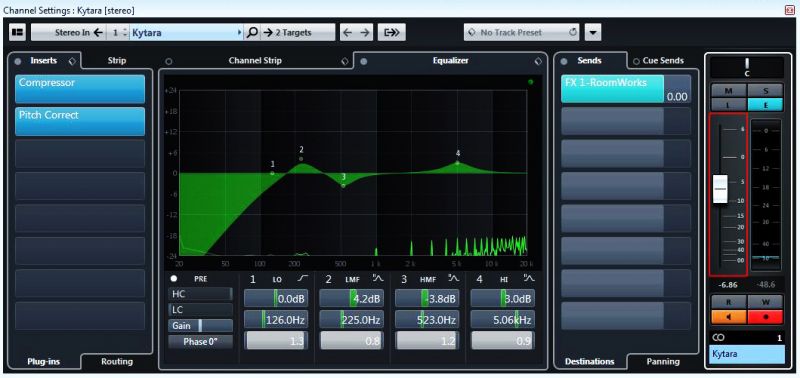Click the -6.86 volume value field

(728, 285)
